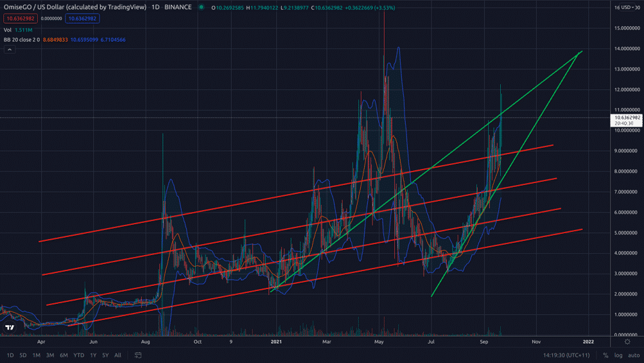Select the Vol 1.511M indicator legend
Screen dimensions: 644x363
(x=18, y=30)
